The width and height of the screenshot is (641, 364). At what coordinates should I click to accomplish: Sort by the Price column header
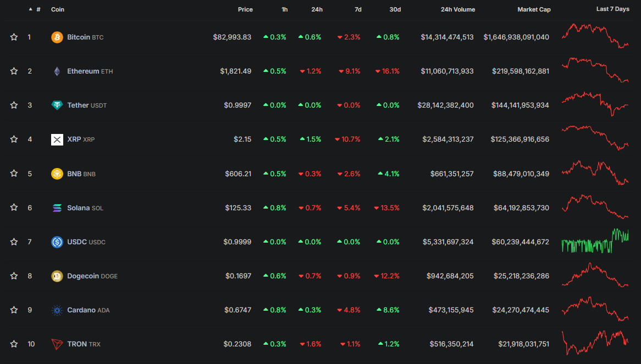(245, 9)
